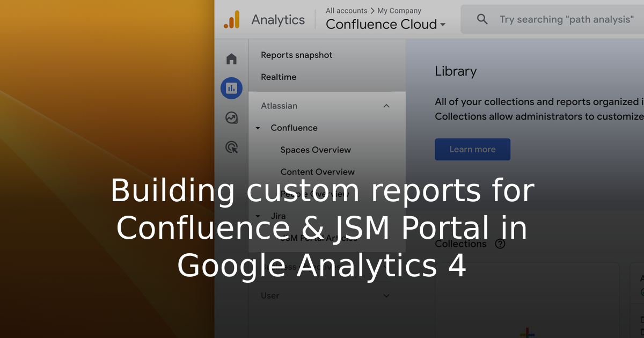The image size is (644, 338).
Task: Expand the User section dropdown
Action: point(386,296)
